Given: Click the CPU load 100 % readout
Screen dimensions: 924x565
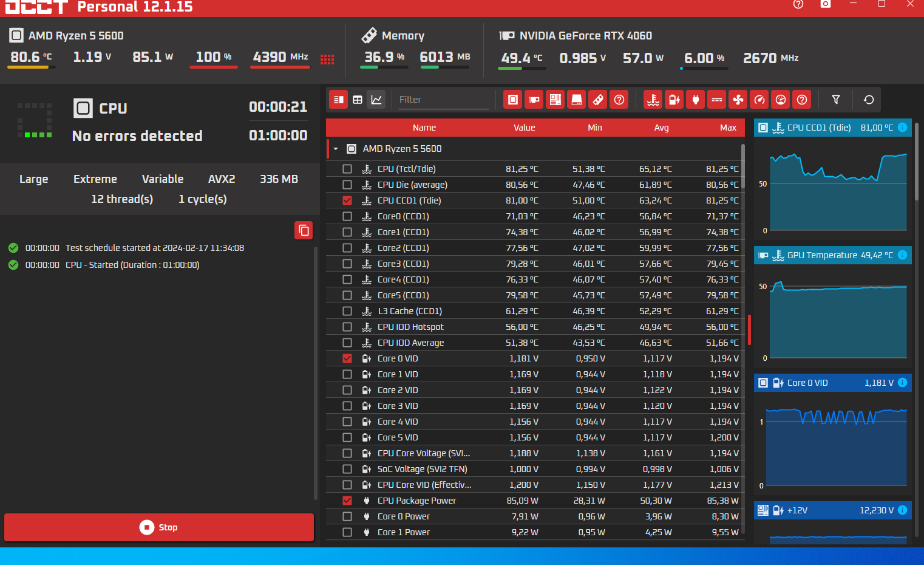Looking at the screenshot, I should 213,57.
